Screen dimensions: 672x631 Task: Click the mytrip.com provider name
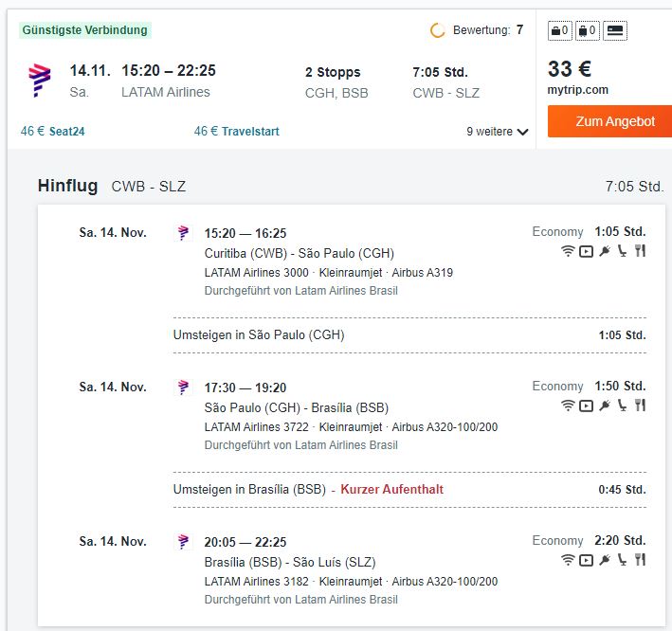(578, 90)
